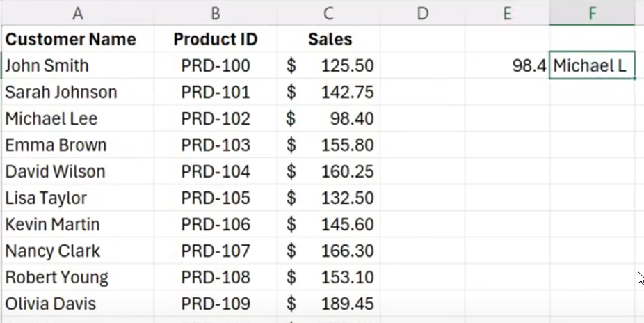Click the active cell showing Michael L
This screenshot has width=644, height=323.
[x=591, y=67]
